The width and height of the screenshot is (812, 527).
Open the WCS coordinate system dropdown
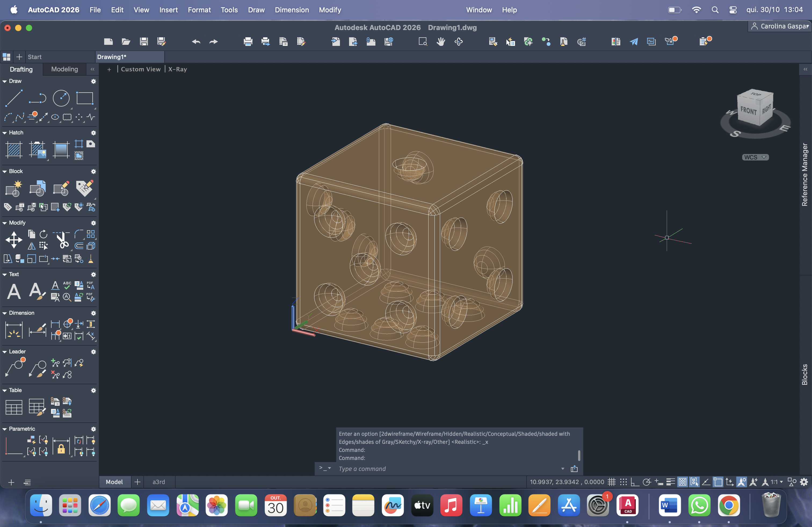[x=755, y=157]
